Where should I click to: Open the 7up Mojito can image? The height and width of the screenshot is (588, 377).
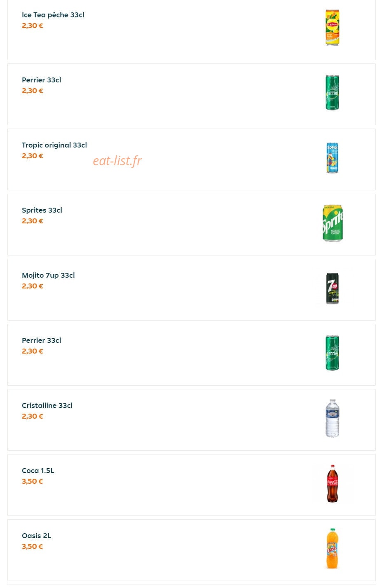(333, 288)
